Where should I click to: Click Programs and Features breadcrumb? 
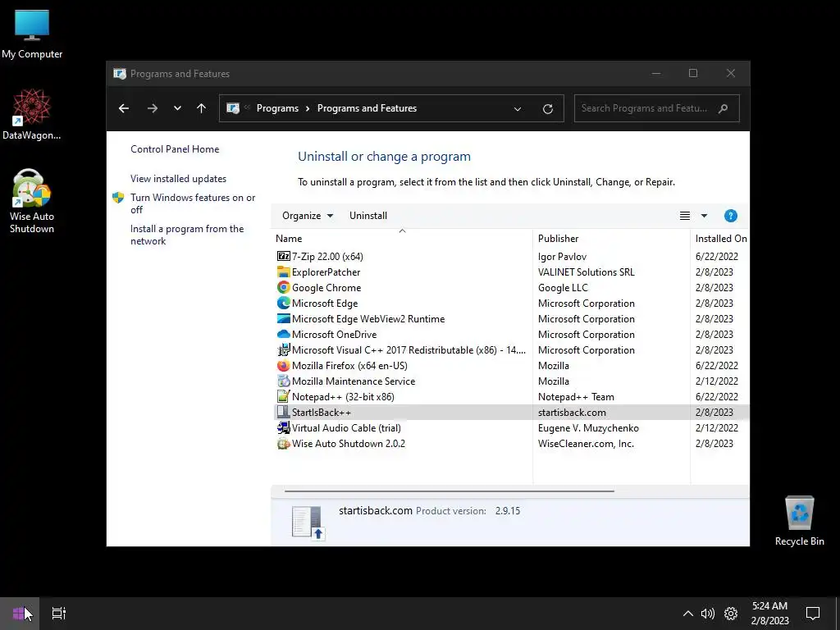(367, 108)
